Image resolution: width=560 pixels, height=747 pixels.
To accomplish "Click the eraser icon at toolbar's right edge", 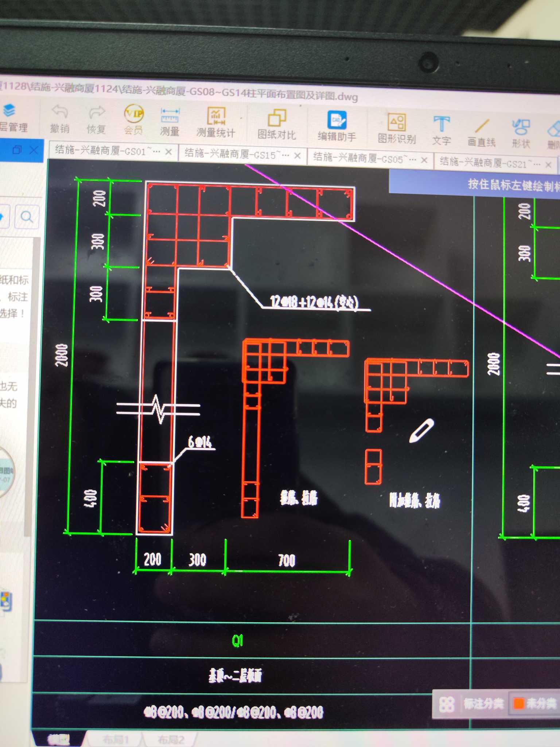I will click(x=554, y=129).
